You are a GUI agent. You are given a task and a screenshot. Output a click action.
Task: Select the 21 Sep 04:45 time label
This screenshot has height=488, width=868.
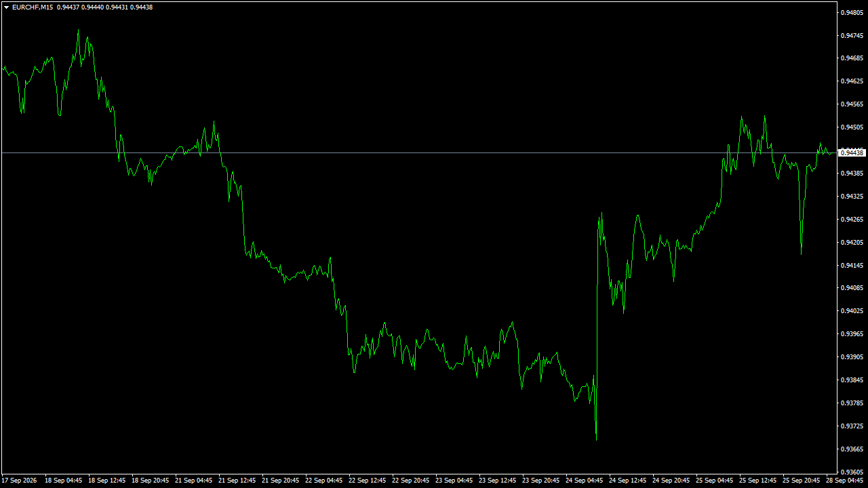193,481
